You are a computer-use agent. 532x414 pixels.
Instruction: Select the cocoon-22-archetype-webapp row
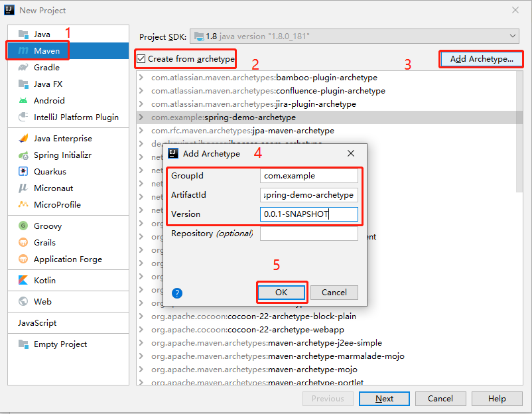pyautogui.click(x=326, y=330)
